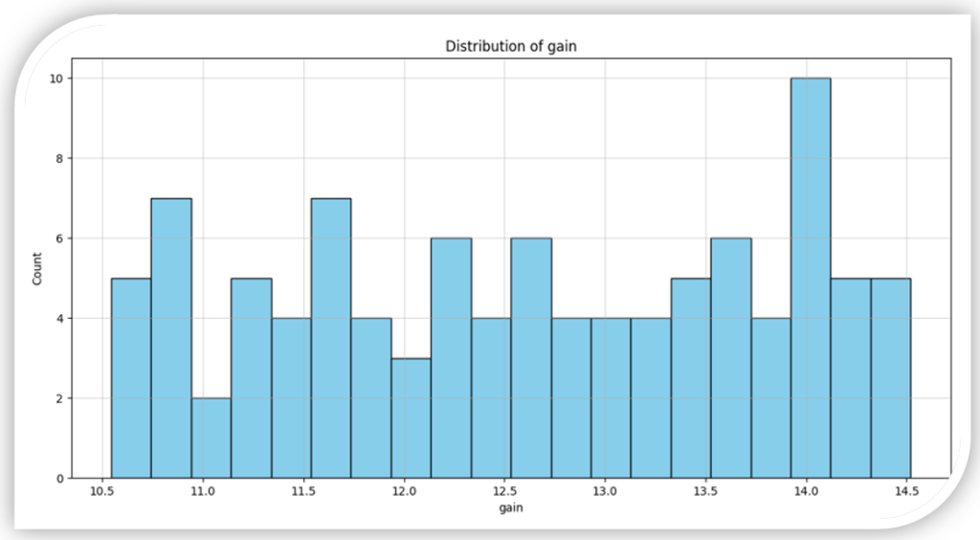Select the count-3 bar just below 12.0
Viewport: 980px width, 540px height.
click(x=412, y=418)
